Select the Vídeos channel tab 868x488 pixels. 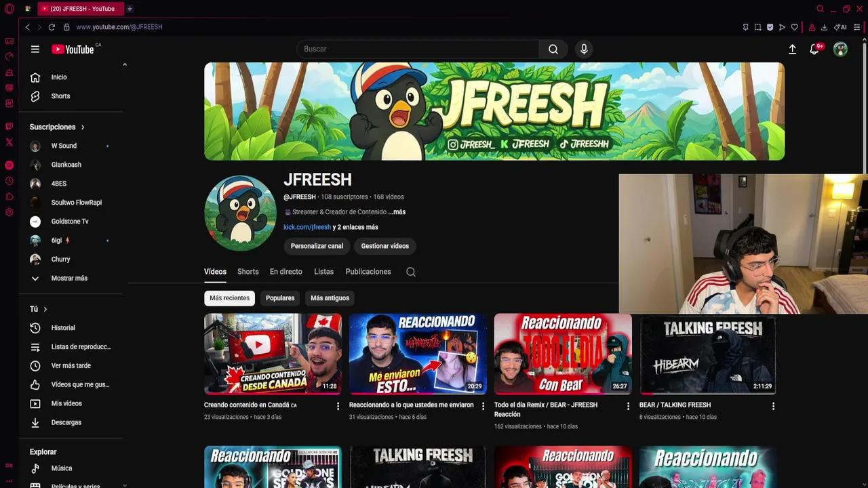coord(215,272)
